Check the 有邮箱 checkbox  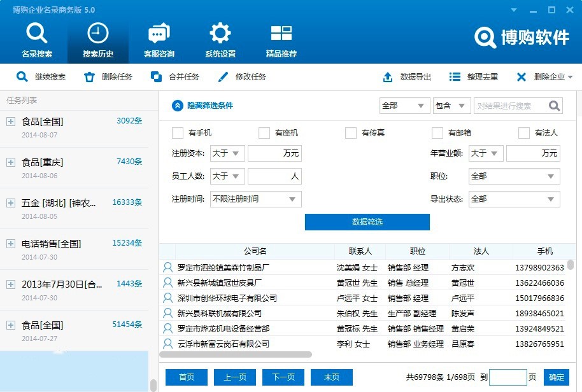pos(437,133)
